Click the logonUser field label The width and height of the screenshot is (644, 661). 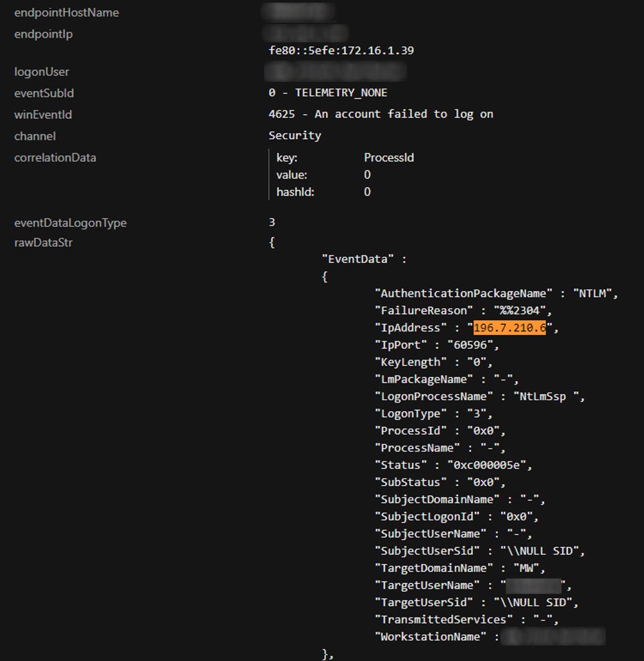(42, 72)
